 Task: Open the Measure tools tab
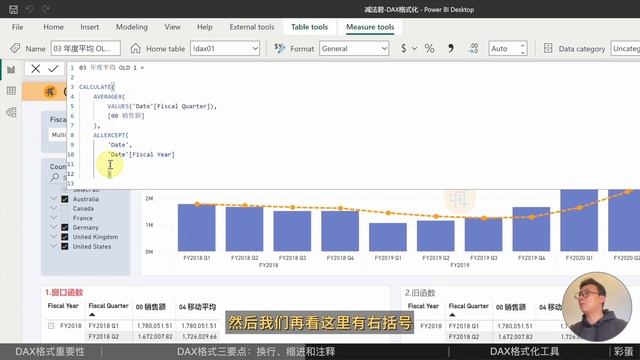[370, 27]
